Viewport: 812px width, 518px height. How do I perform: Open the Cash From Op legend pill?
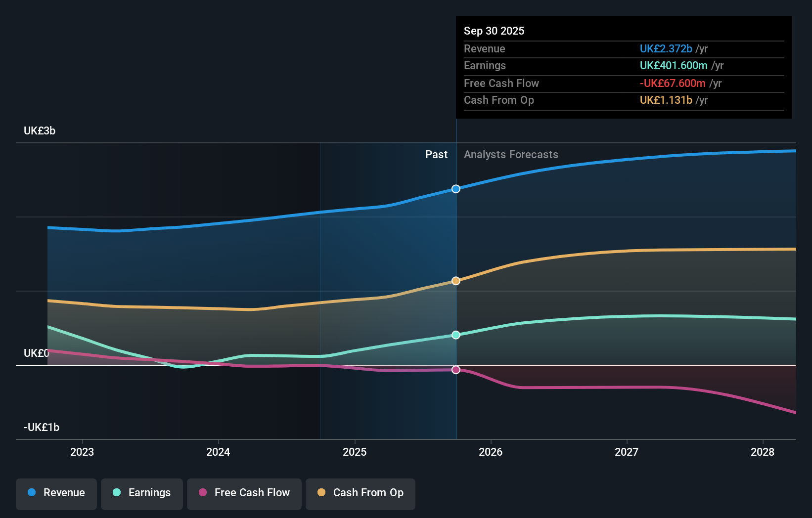(x=360, y=493)
